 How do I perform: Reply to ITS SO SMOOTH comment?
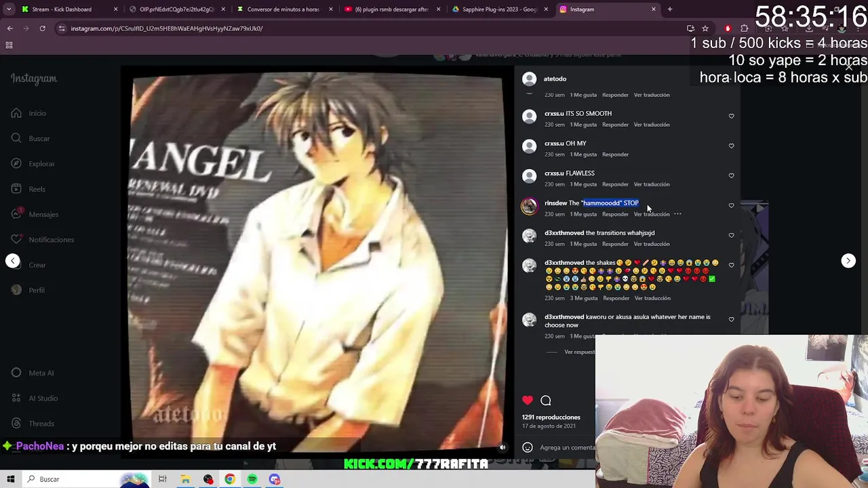tap(615, 125)
